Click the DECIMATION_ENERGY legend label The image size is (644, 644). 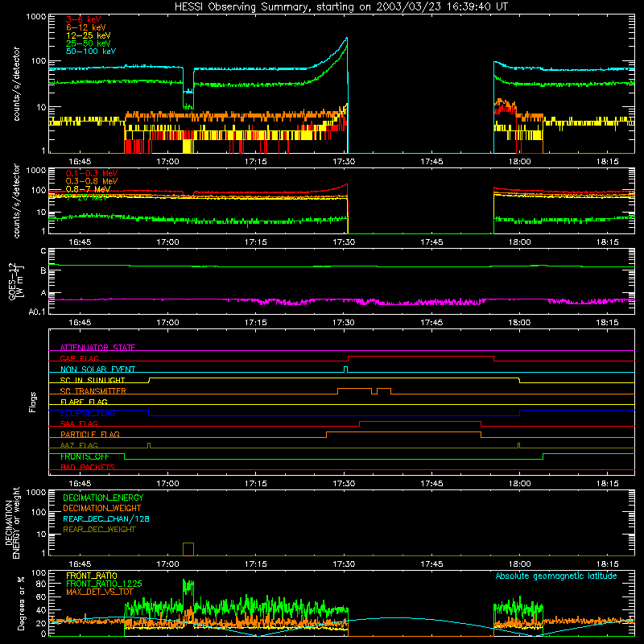pos(103,497)
